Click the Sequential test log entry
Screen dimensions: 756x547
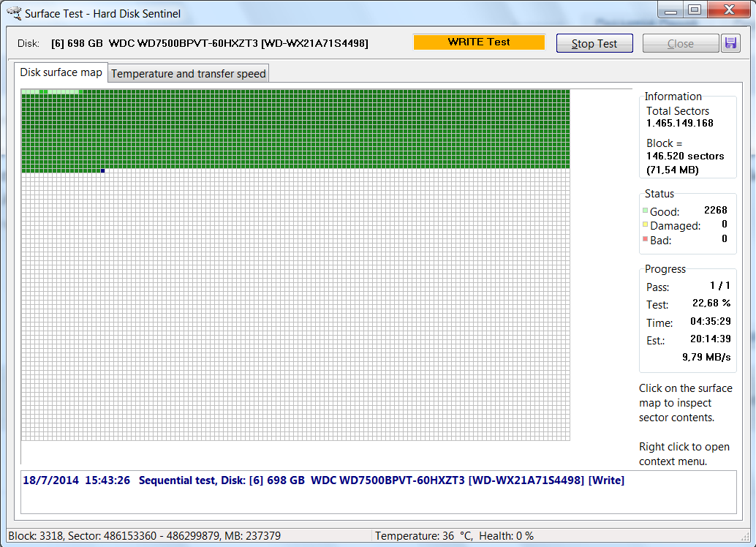323,480
